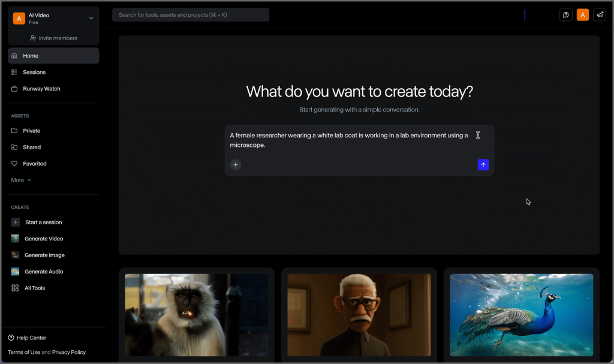Image resolution: width=614 pixels, height=364 pixels.
Task: Click the Favorited heart icon
Action: point(14,164)
